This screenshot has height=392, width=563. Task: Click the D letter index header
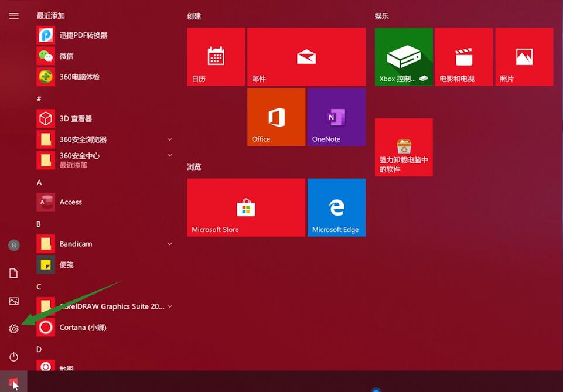[x=39, y=349]
